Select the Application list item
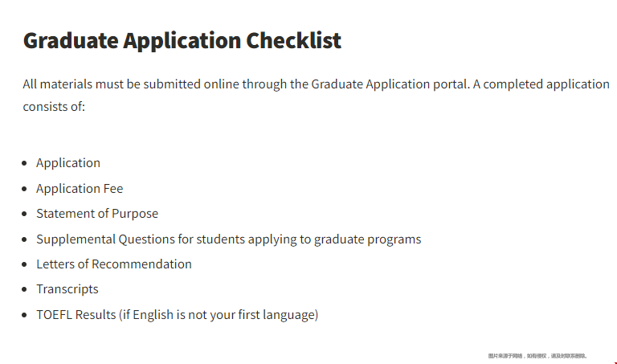This screenshot has height=364, width=617. coord(68,163)
